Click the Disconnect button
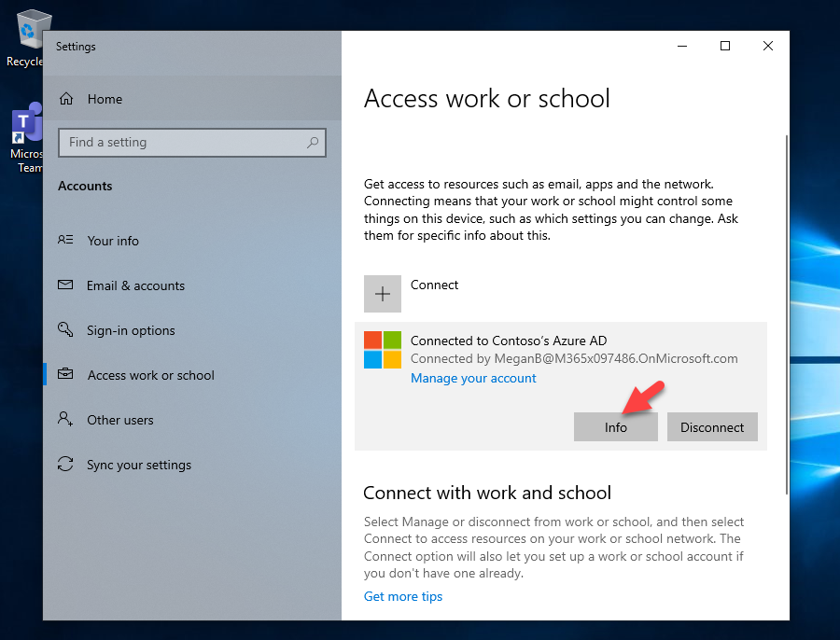This screenshot has height=640, width=840. tap(712, 427)
